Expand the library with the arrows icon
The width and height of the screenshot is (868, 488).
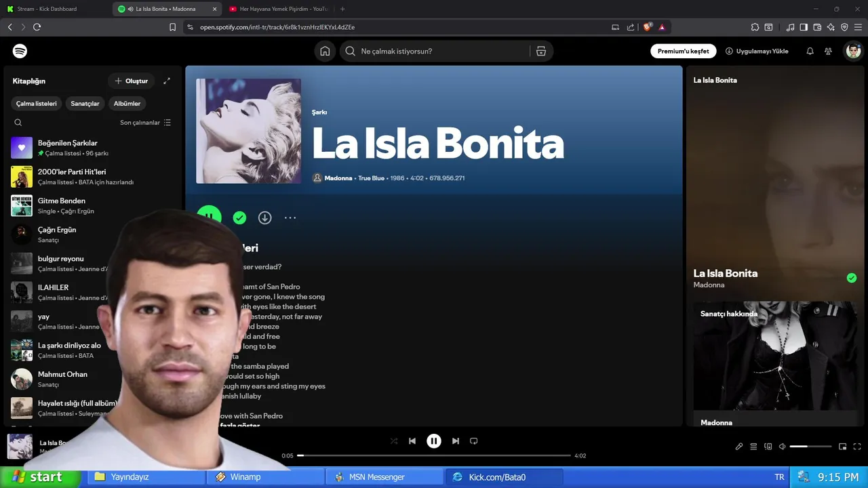point(167,81)
